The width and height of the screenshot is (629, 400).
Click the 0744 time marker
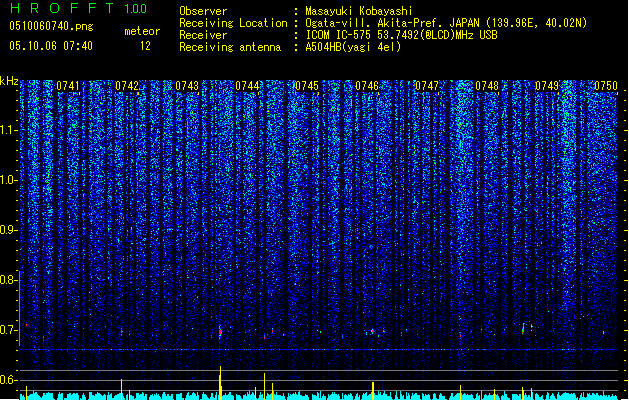tap(247, 86)
